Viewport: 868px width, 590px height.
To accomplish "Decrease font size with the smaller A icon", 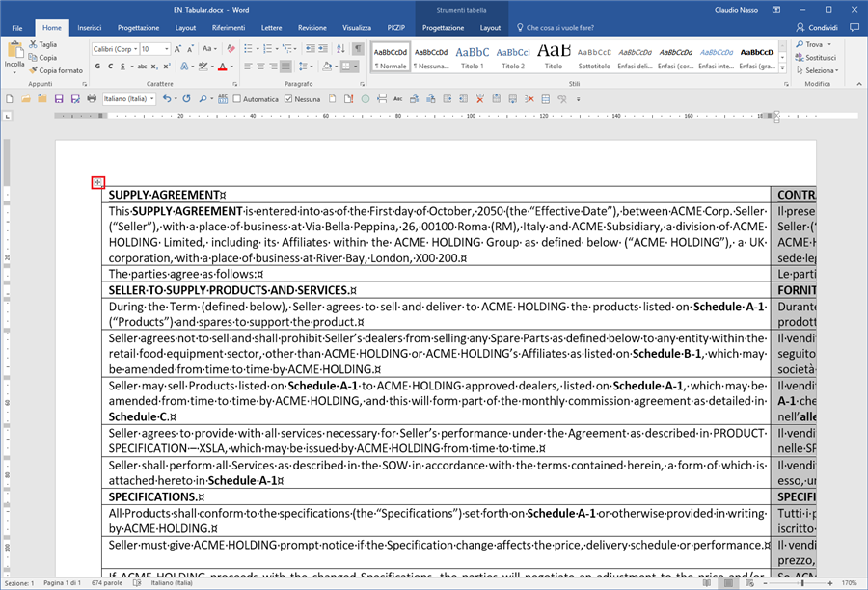I will click(x=190, y=49).
